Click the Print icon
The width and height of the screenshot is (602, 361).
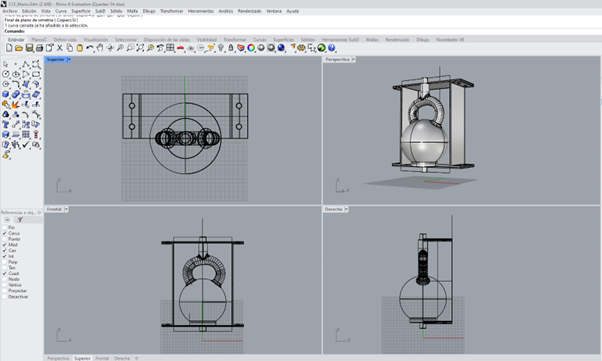coord(39,48)
